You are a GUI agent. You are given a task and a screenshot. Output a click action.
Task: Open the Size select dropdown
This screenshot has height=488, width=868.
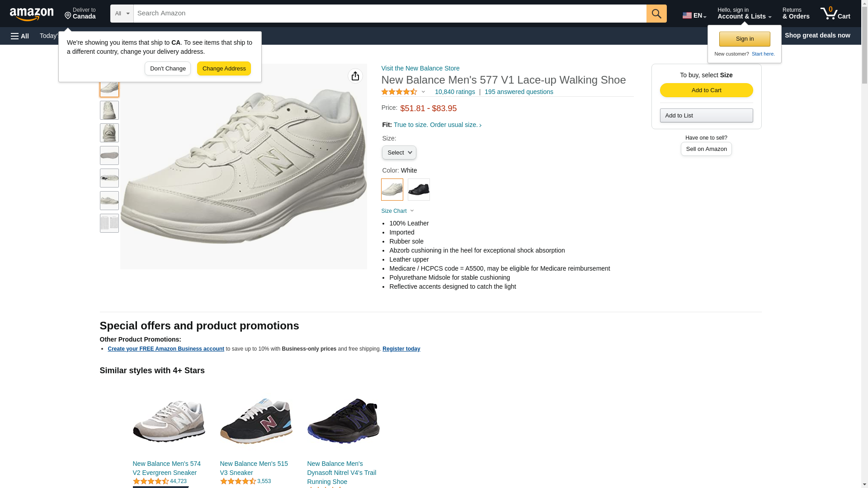399,153
